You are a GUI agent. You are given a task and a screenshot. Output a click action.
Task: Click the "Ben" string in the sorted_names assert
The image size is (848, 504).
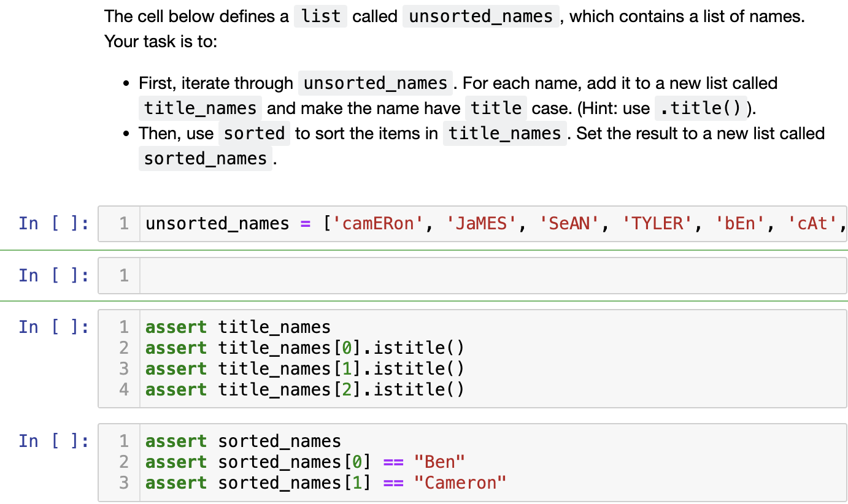(439, 462)
